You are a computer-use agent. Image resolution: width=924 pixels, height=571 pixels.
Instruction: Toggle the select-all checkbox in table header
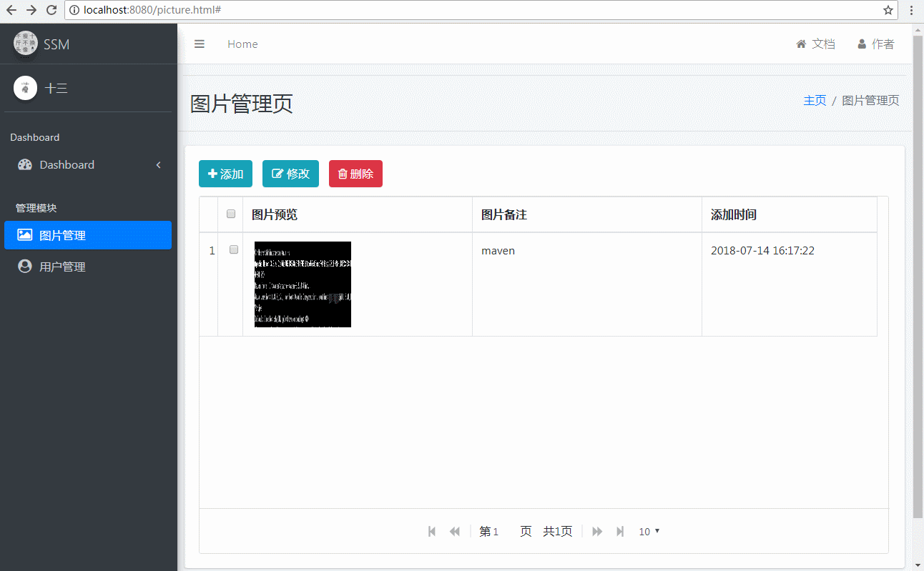pos(230,214)
